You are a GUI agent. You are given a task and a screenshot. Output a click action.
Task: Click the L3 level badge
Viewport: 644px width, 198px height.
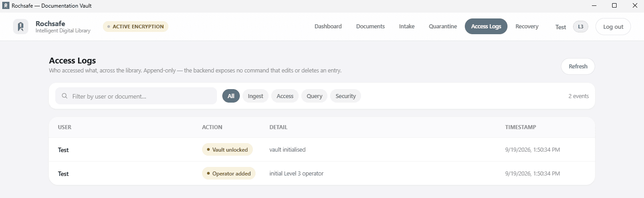(x=581, y=27)
